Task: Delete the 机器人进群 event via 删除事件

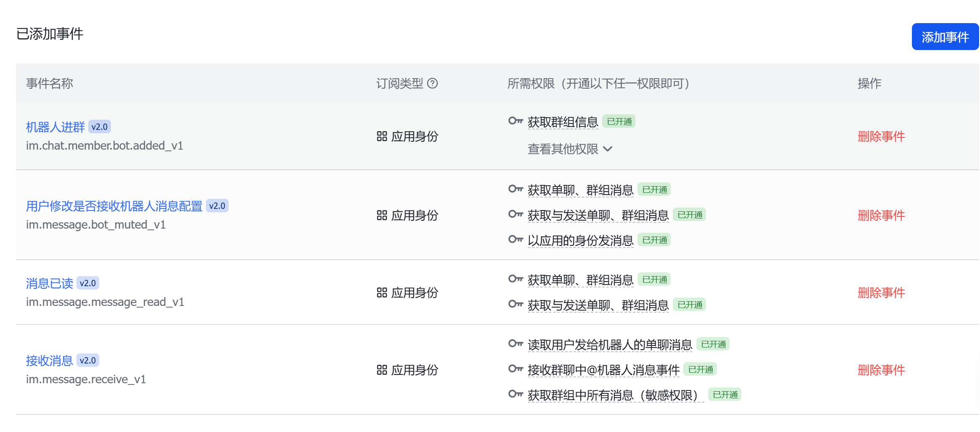Action: coord(881,136)
